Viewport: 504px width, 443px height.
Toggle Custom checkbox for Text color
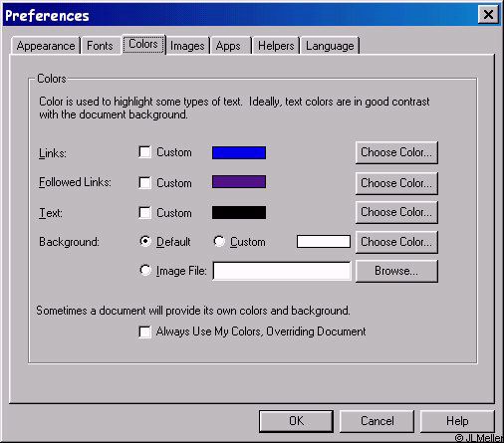pos(145,213)
